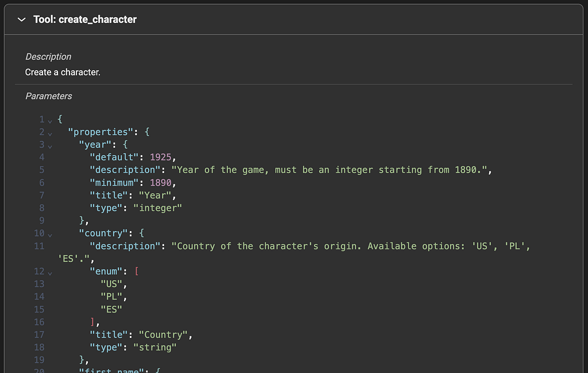Click the "minimum" key on line 6

pyautogui.click(x=114, y=183)
